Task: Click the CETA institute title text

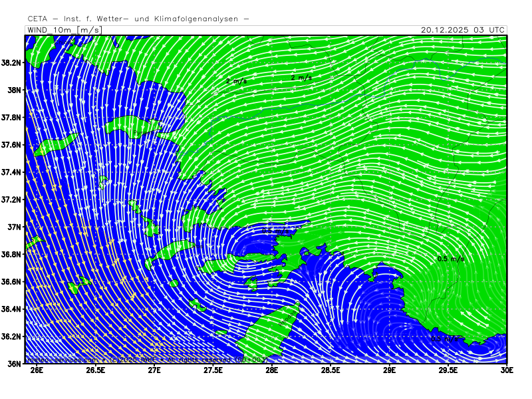Action: point(138,19)
